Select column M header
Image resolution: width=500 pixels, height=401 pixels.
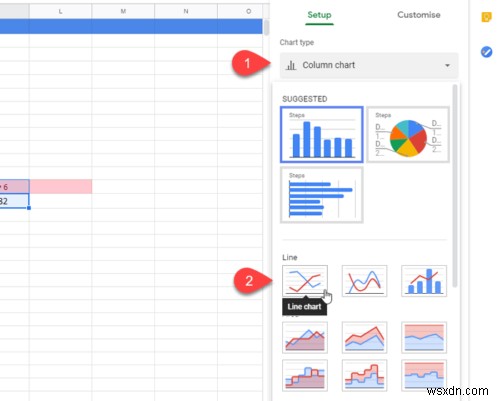point(123,11)
